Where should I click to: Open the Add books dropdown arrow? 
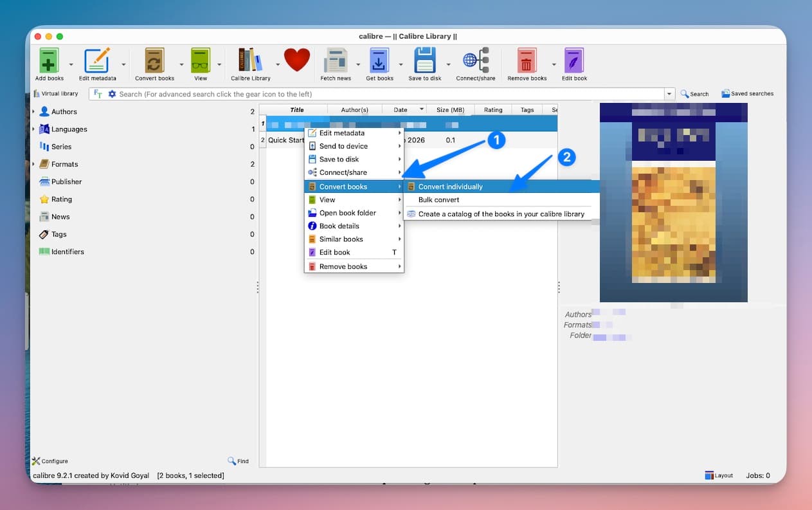tap(71, 65)
